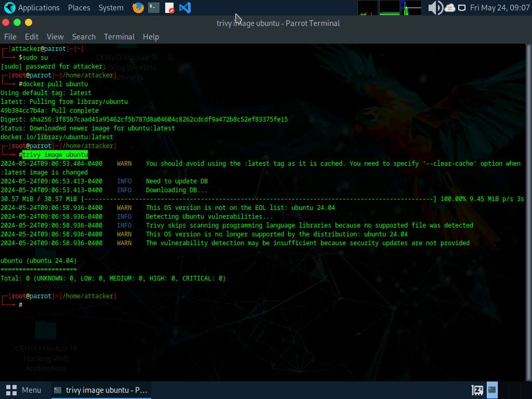
Task: Click the date and time clock
Action: pos(499,8)
